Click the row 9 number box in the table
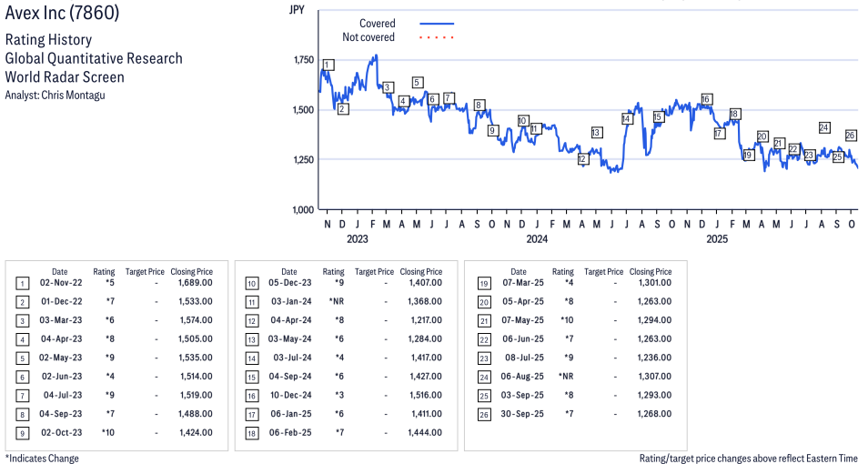 click(x=20, y=432)
